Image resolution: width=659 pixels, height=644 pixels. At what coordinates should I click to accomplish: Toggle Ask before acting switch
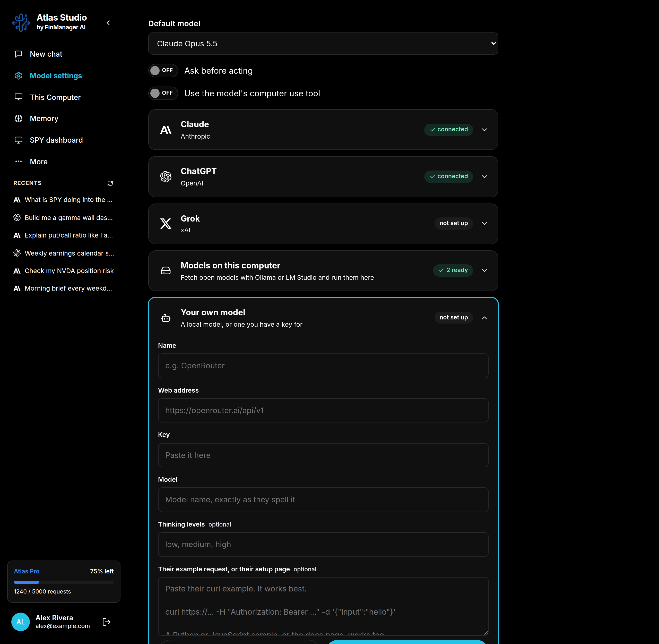click(x=163, y=70)
